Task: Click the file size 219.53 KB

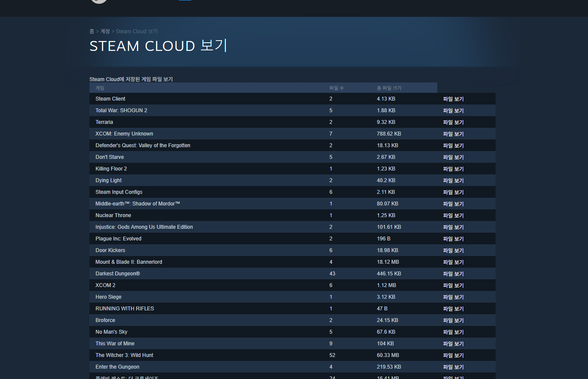Action: (389, 367)
